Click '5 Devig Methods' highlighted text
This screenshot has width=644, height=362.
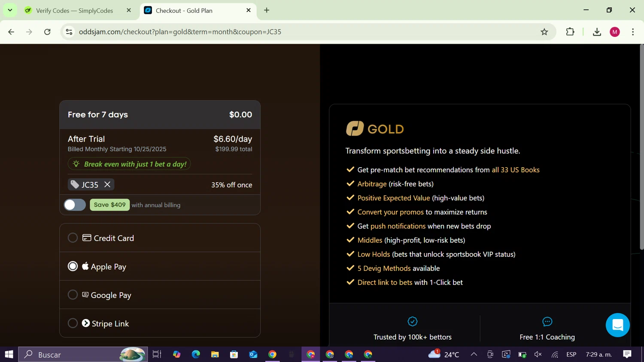click(x=384, y=268)
